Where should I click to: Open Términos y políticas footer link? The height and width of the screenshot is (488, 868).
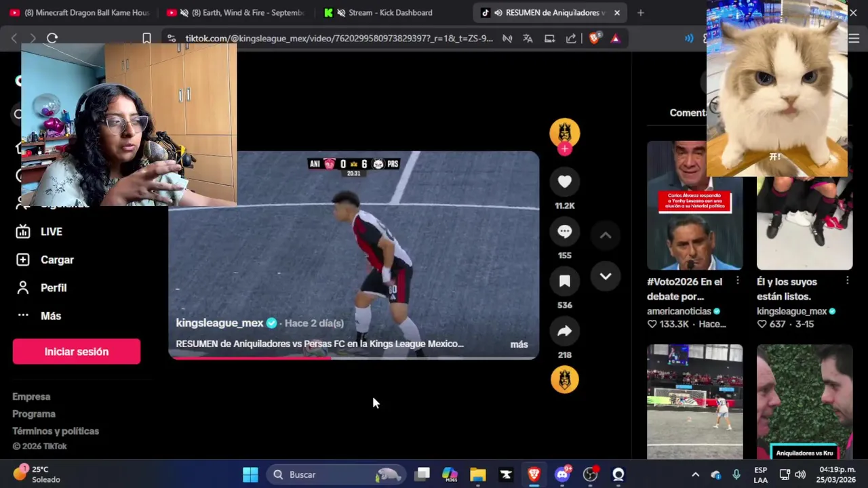(56, 431)
